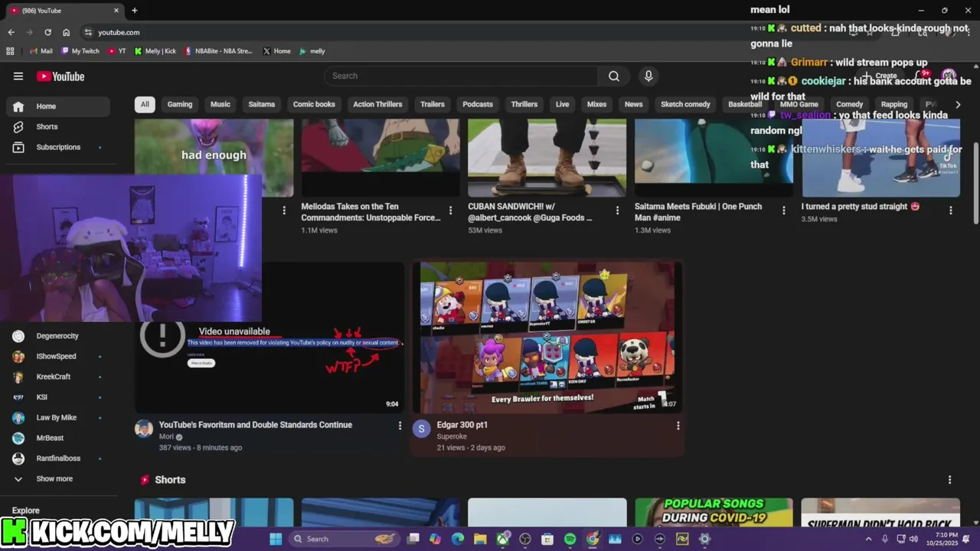
Task: Open volume control in system tray
Action: tap(913, 539)
